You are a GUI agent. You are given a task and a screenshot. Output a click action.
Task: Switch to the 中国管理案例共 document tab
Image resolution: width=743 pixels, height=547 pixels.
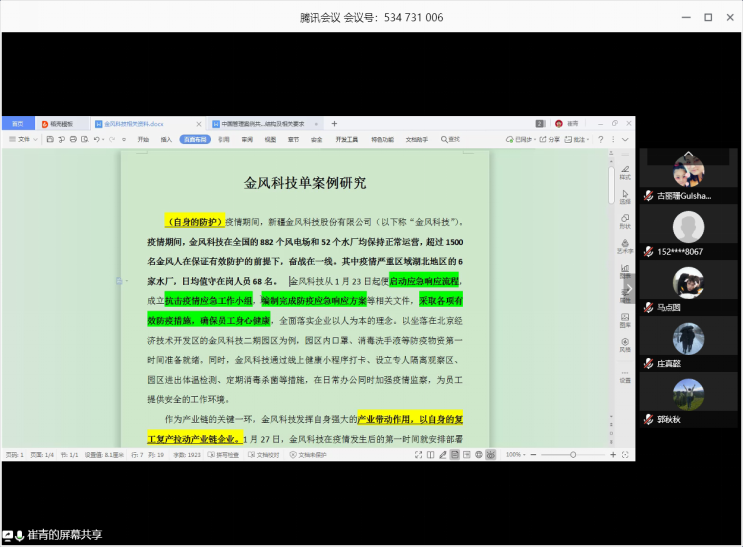pos(265,124)
